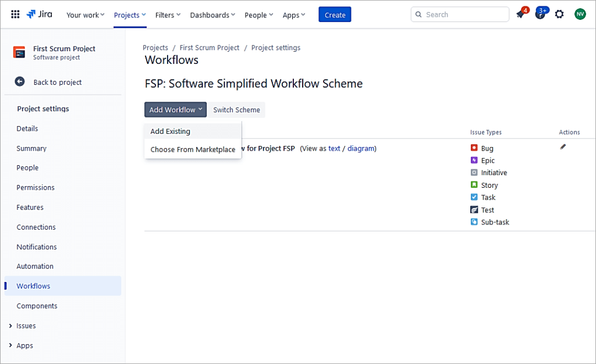Screen dimensions: 596x364
Task: Select the Epic issue type icon
Action: click(x=474, y=160)
